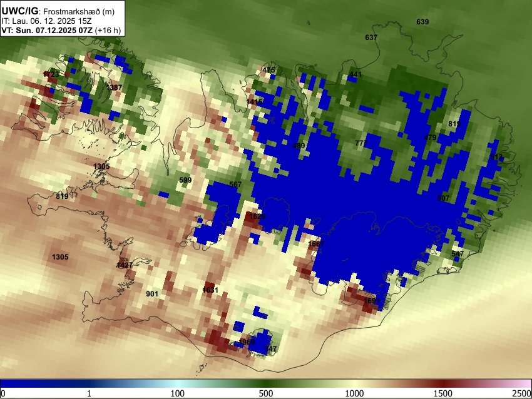
Task: Select the 1427 map label
Action: click(x=125, y=265)
